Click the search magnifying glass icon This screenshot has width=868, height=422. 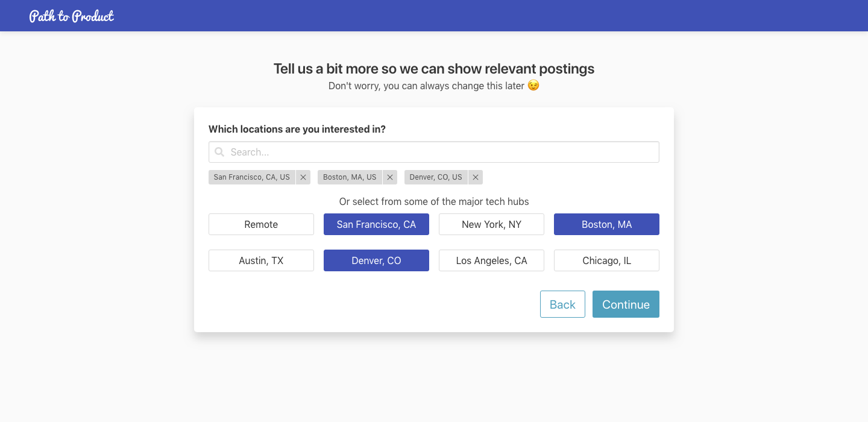click(219, 152)
